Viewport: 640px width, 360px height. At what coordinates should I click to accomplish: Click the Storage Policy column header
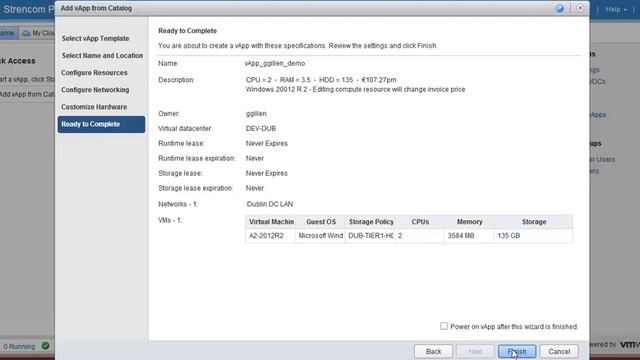point(370,222)
